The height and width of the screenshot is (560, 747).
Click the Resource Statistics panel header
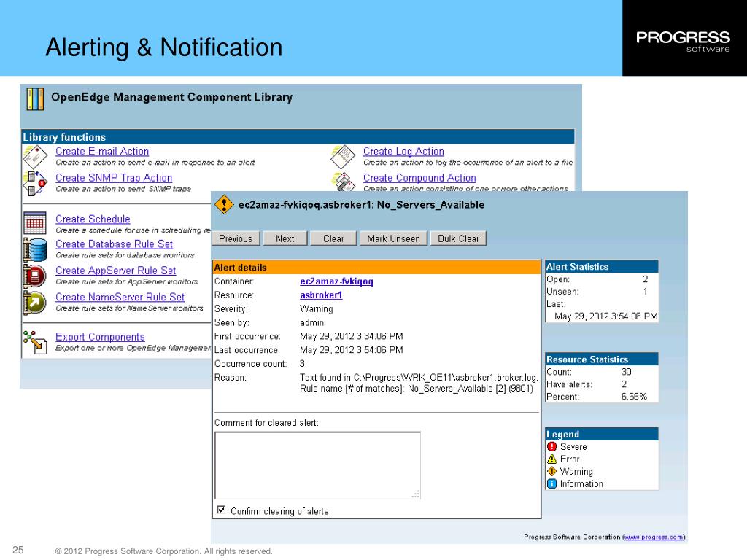point(602,359)
